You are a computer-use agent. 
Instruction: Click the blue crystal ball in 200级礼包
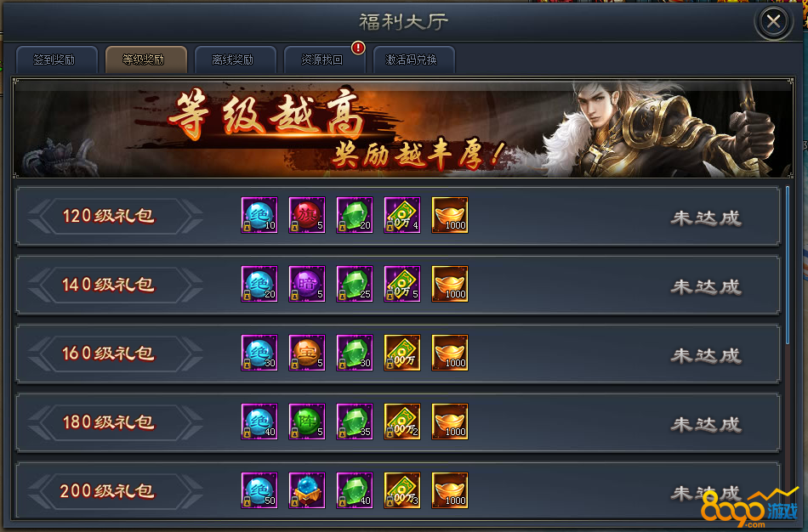click(x=306, y=490)
